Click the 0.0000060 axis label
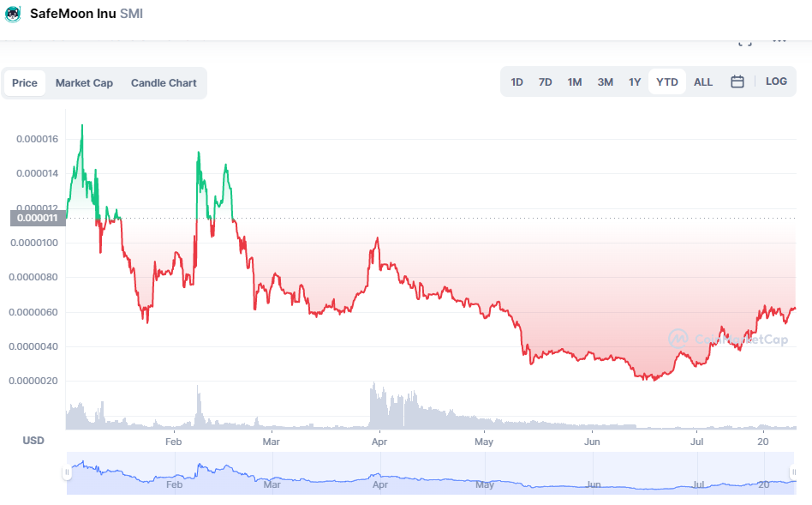812x505 pixels. (x=33, y=312)
